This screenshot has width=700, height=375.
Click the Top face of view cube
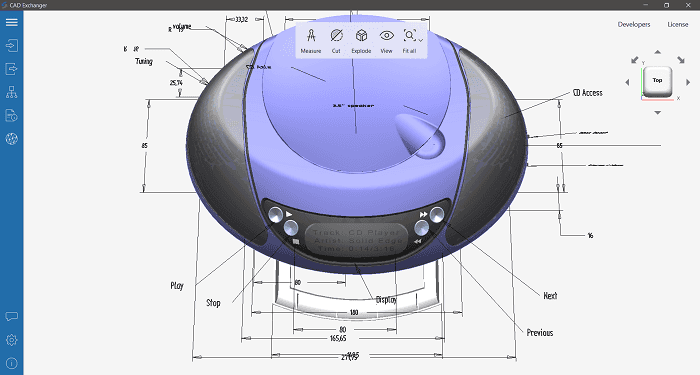[658, 81]
